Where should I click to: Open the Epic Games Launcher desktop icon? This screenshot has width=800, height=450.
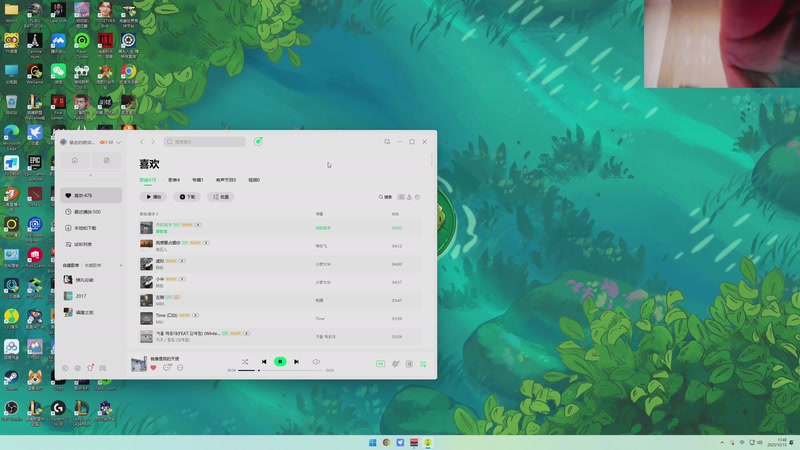point(35,168)
